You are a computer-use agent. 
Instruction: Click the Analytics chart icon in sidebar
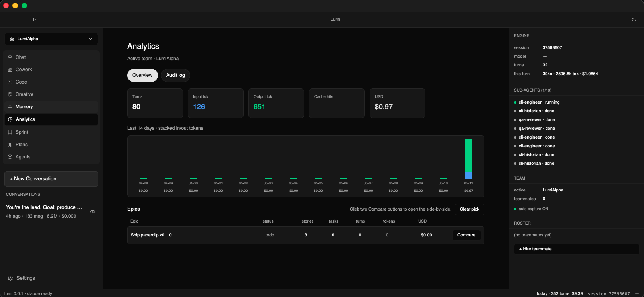click(10, 119)
